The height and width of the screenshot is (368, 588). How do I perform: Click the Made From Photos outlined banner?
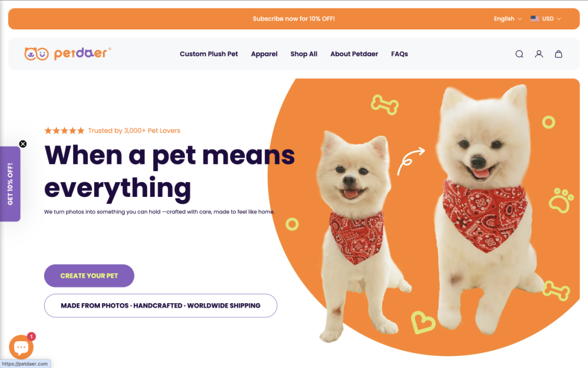point(161,306)
